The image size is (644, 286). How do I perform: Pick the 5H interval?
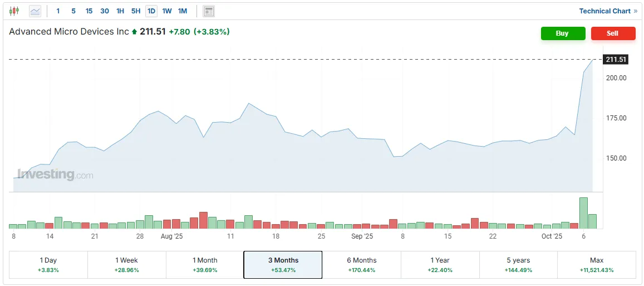pos(136,11)
